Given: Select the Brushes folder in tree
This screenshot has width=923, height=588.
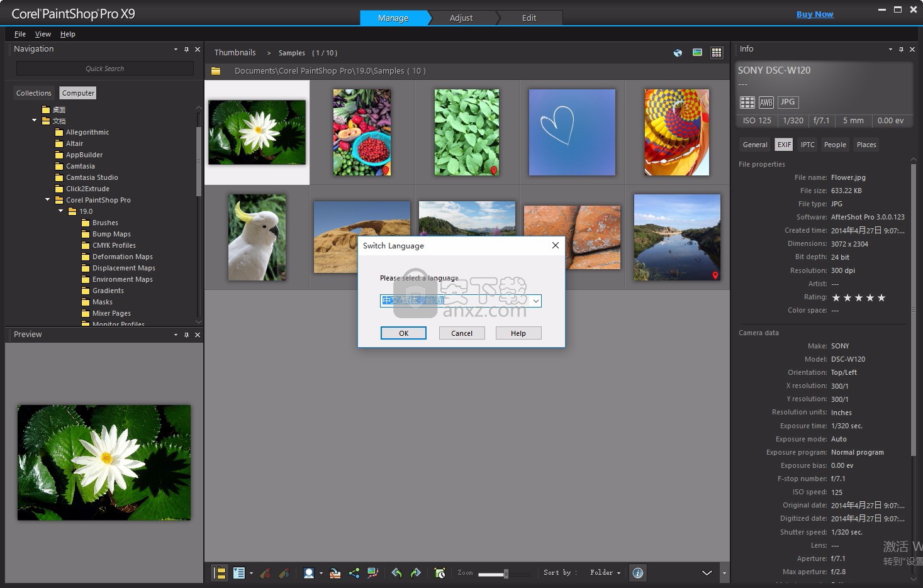Looking at the screenshot, I should click(105, 223).
